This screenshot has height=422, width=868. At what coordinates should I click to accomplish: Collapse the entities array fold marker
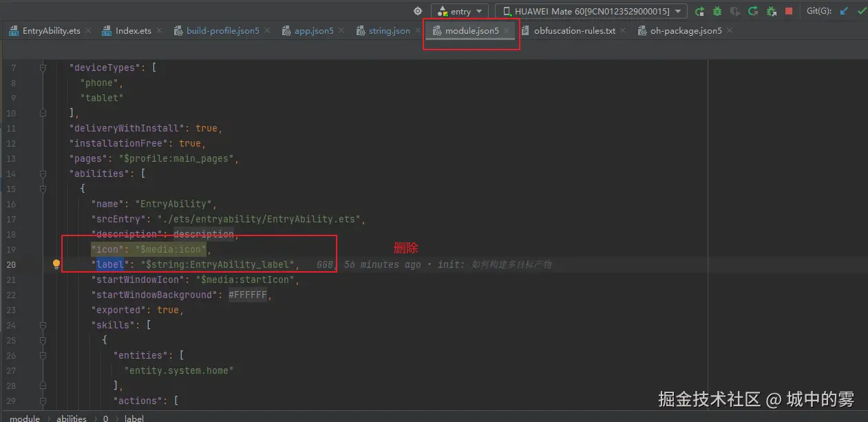coord(43,355)
